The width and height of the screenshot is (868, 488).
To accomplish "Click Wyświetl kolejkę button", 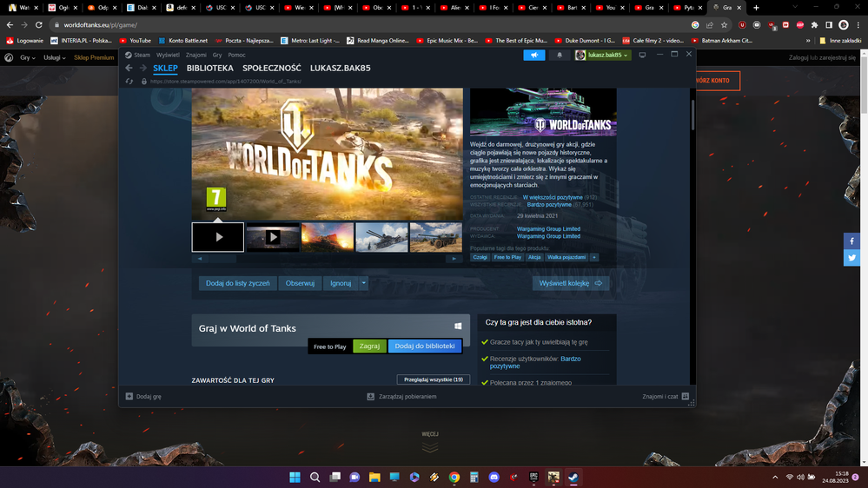I will click(x=571, y=283).
